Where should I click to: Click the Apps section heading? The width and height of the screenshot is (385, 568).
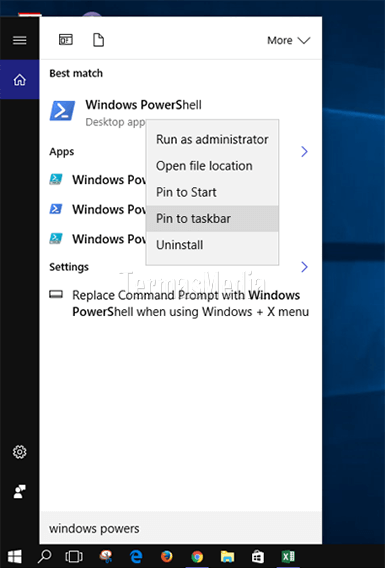click(62, 151)
